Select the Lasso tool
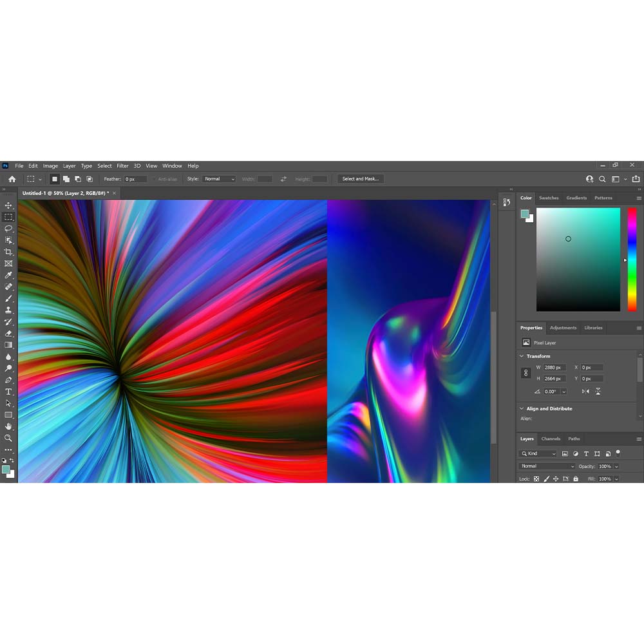The image size is (644, 644). (8, 229)
